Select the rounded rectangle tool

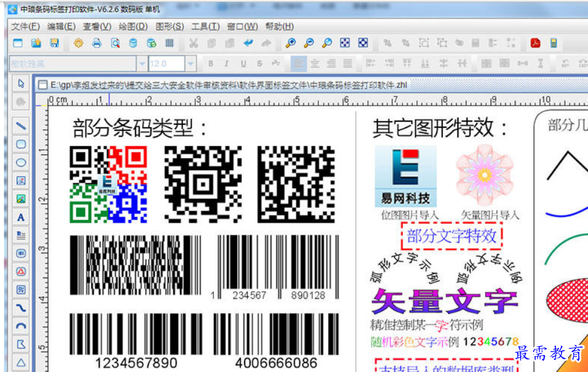(21, 144)
